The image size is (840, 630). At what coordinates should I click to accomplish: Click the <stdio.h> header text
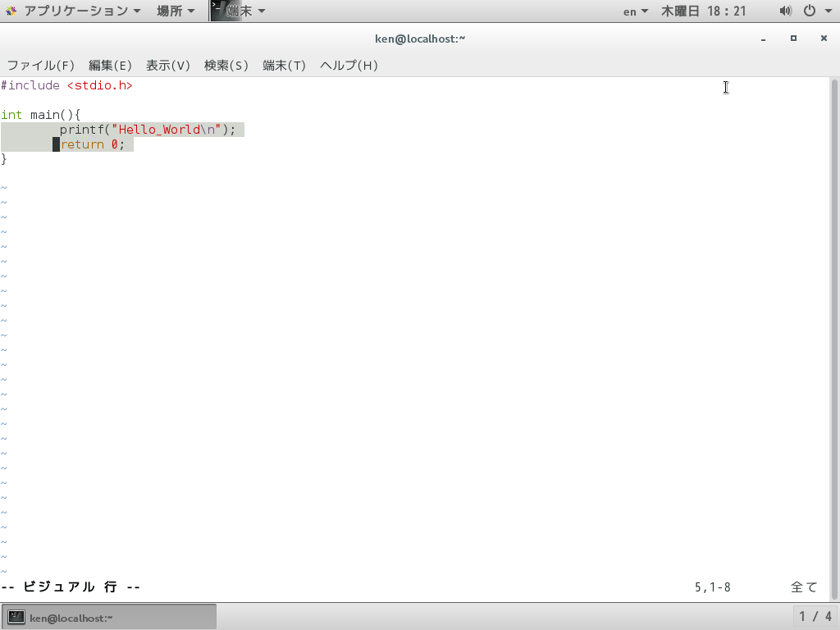(x=99, y=85)
